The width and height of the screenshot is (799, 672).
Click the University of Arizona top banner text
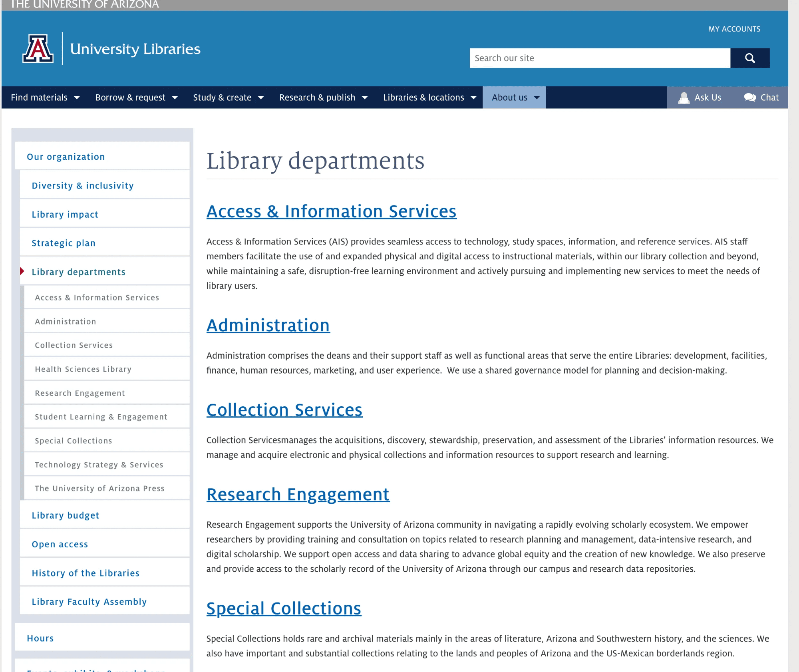pos(84,4)
